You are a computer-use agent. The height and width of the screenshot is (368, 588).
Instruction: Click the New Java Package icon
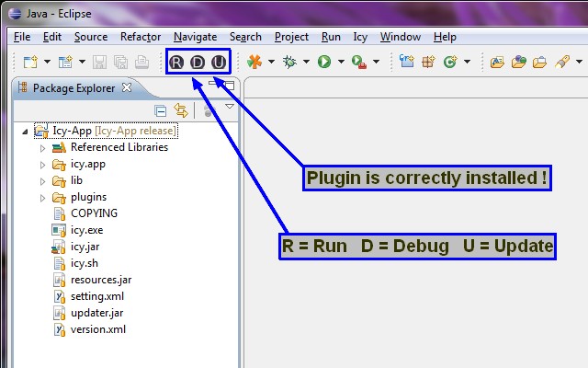pyautogui.click(x=428, y=62)
